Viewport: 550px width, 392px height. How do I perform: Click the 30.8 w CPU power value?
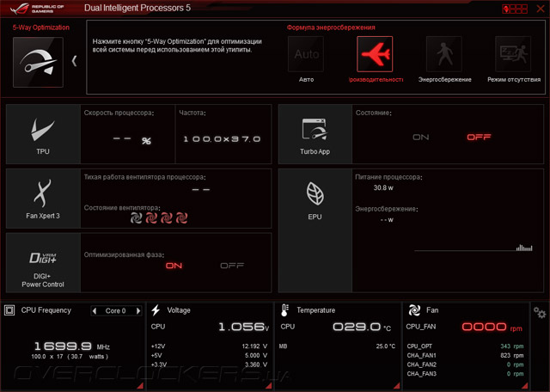click(x=383, y=187)
